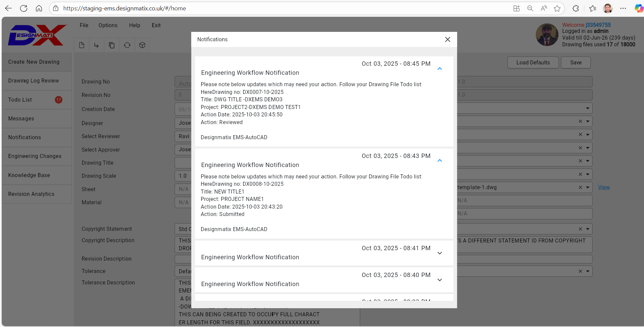
Task: Click the 3D cube toolbar icon
Action: (x=142, y=45)
